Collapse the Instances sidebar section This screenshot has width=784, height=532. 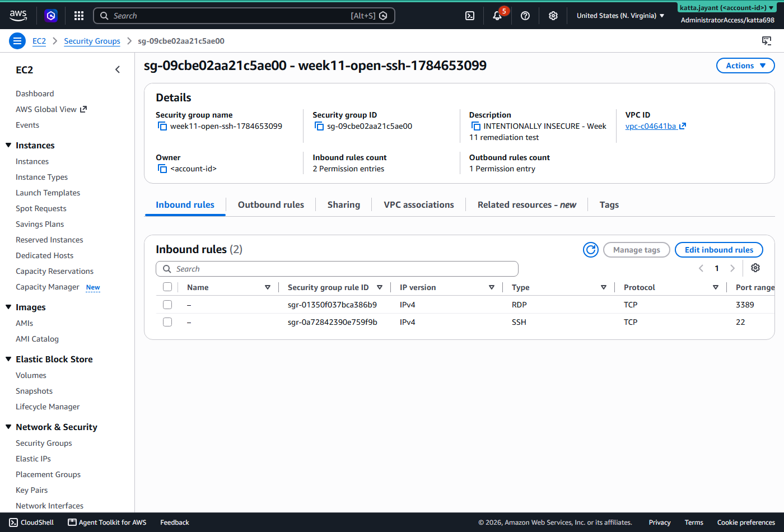[8, 145]
